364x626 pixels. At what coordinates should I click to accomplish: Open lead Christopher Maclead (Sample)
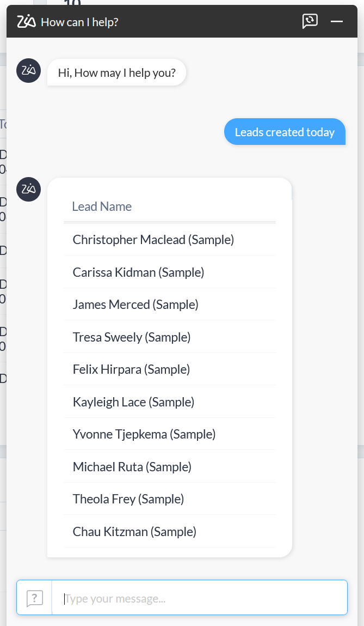[153, 240]
